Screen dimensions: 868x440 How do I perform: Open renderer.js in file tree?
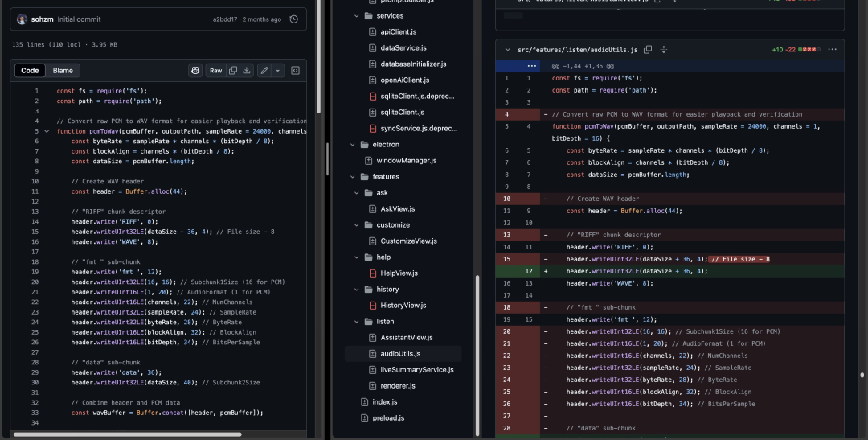pos(398,385)
